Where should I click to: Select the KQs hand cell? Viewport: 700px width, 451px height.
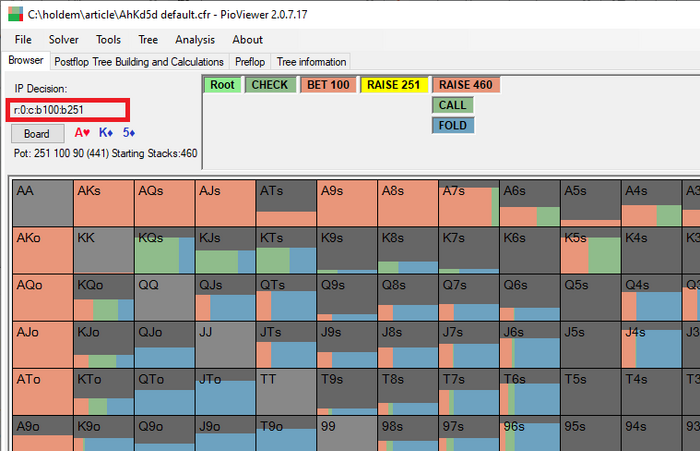click(164, 251)
